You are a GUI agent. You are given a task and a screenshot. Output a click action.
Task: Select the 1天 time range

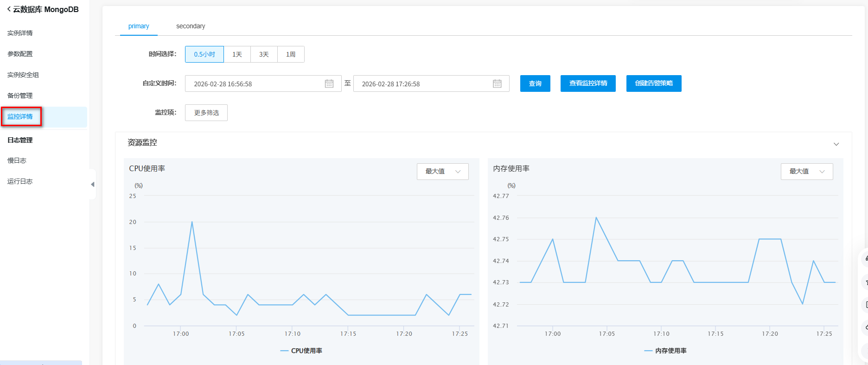pos(237,54)
